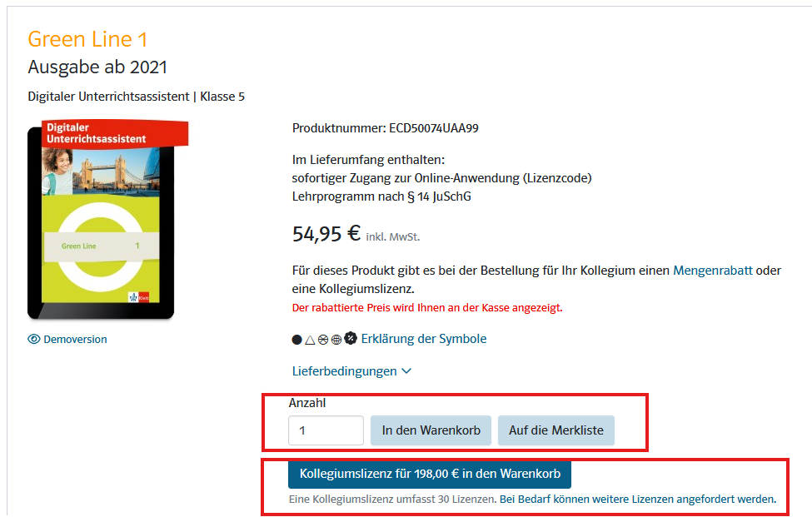Click the Klett logo on the cover
The height and width of the screenshot is (517, 812).
(139, 297)
